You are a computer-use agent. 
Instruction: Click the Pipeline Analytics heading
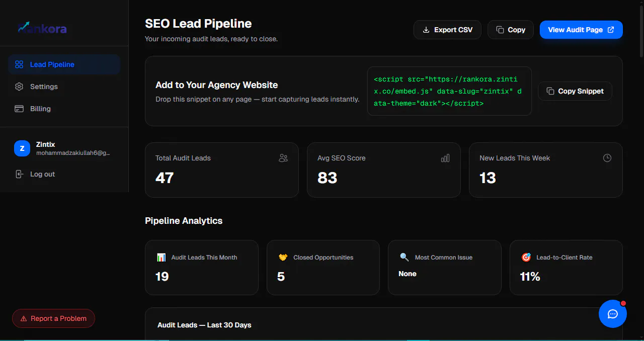(x=184, y=220)
